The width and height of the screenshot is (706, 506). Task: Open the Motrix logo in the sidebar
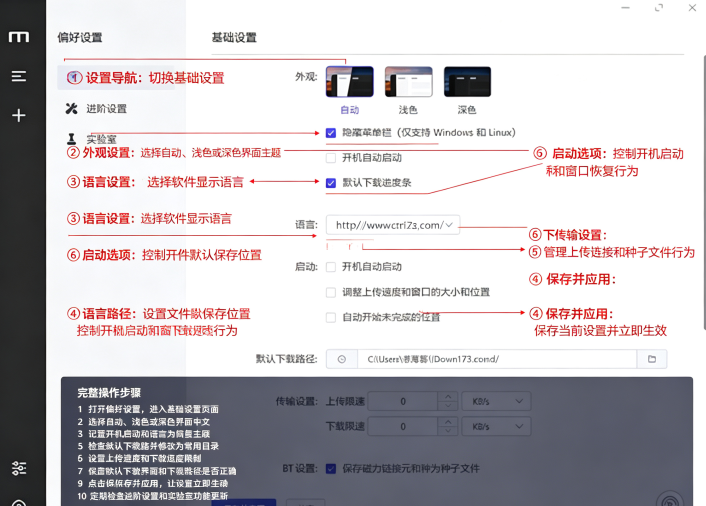(x=19, y=37)
